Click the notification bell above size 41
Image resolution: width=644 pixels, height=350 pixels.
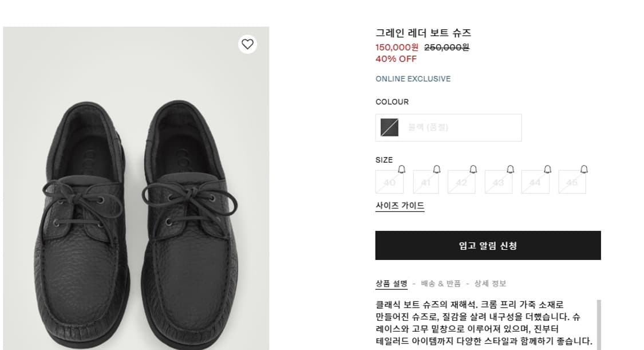click(437, 168)
